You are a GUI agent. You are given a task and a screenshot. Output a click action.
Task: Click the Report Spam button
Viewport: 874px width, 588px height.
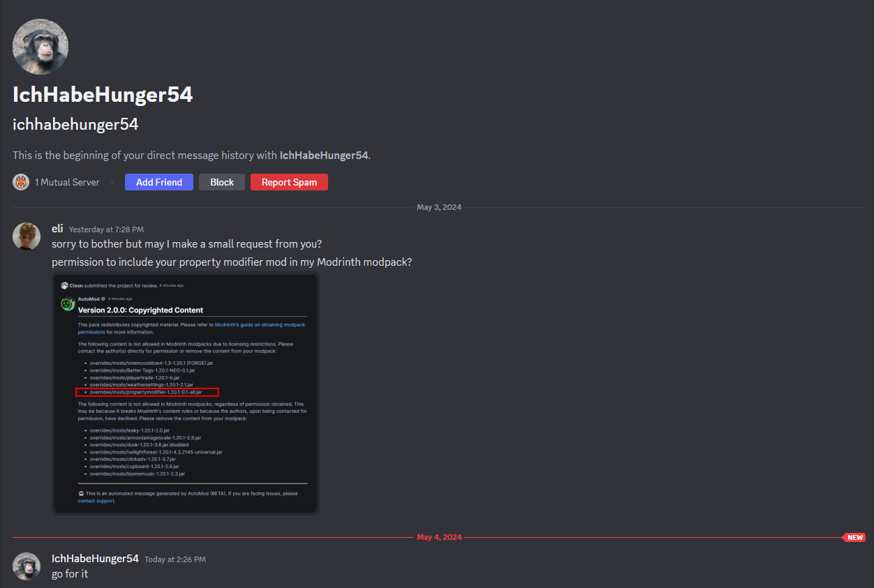[x=289, y=182]
